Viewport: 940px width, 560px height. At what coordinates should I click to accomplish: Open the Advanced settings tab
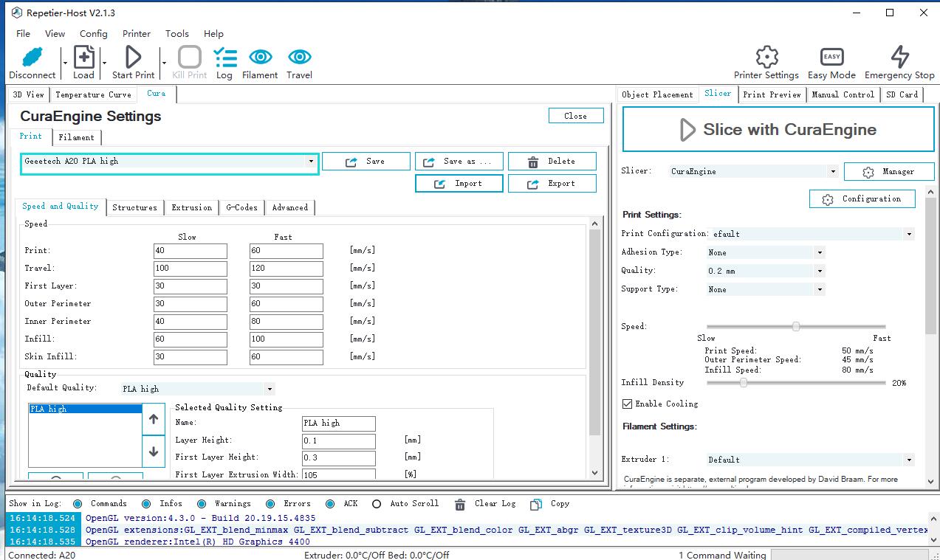(290, 208)
